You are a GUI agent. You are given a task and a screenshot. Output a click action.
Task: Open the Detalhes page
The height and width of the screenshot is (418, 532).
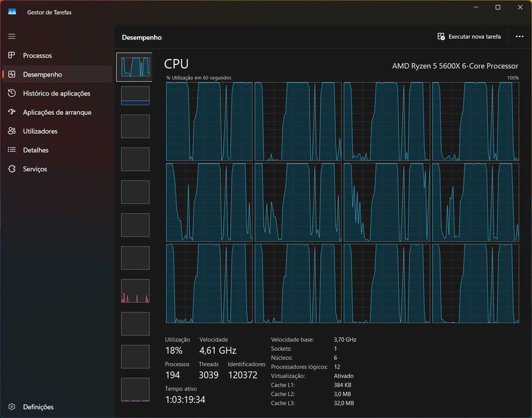point(57,150)
